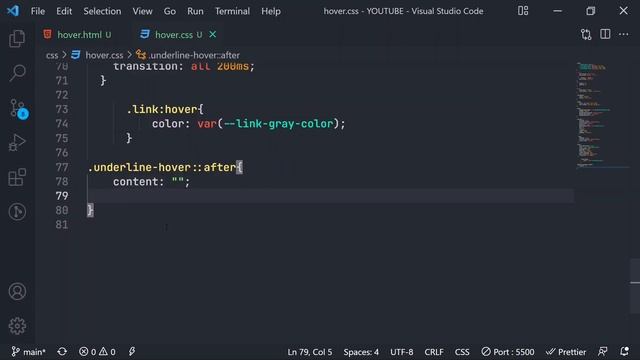Click the feedback icon in status bar
This screenshot has width=640, height=360.
(x=602, y=351)
